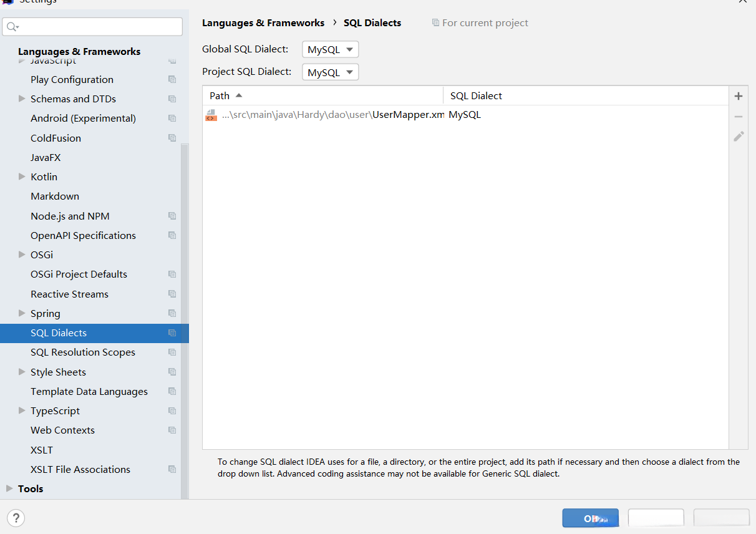Expand the Style Sheets node
The width and height of the screenshot is (756, 534).
(22, 372)
